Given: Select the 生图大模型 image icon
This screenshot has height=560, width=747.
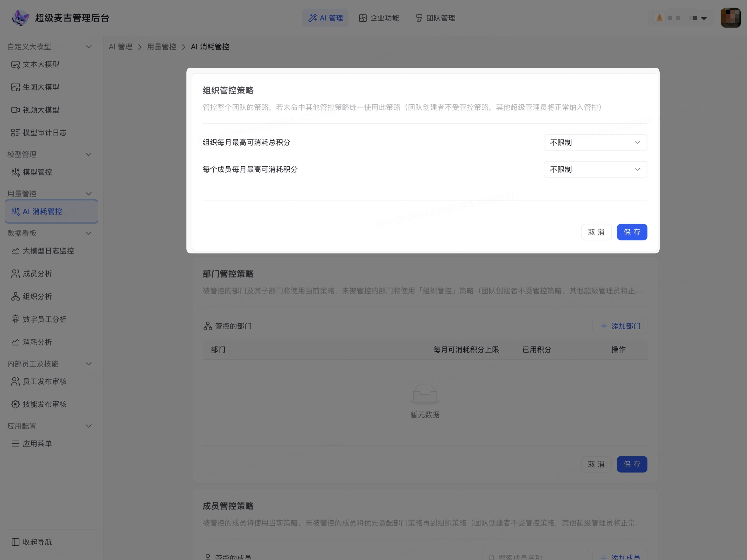Looking at the screenshot, I should coord(15,87).
